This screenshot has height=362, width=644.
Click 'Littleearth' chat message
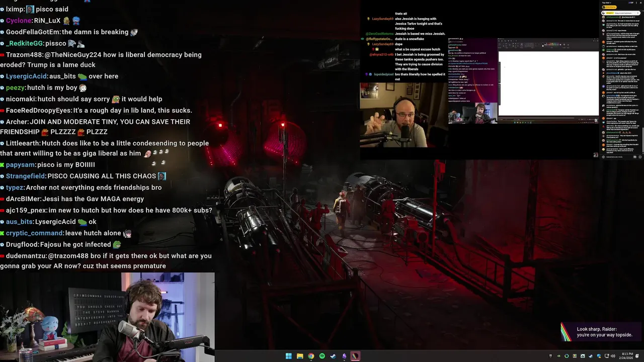(104, 148)
